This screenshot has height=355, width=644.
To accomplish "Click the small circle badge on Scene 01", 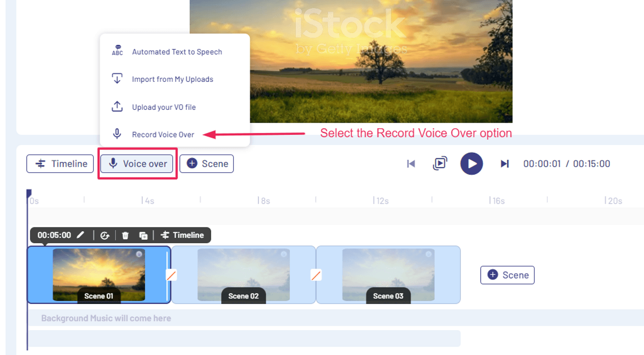I will 139,254.
